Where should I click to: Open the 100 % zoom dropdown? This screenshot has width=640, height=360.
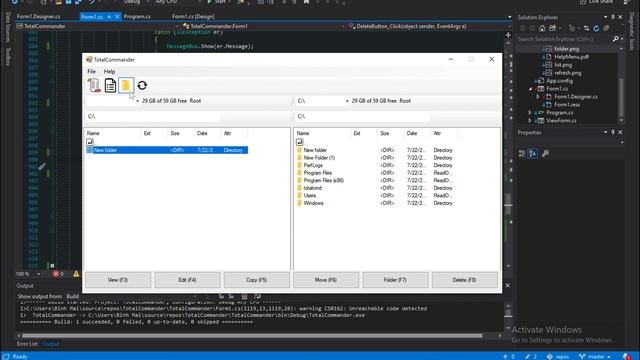[x=38, y=274]
